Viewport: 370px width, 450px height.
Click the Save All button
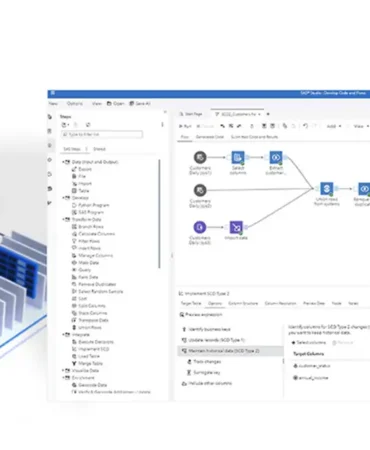140,104
